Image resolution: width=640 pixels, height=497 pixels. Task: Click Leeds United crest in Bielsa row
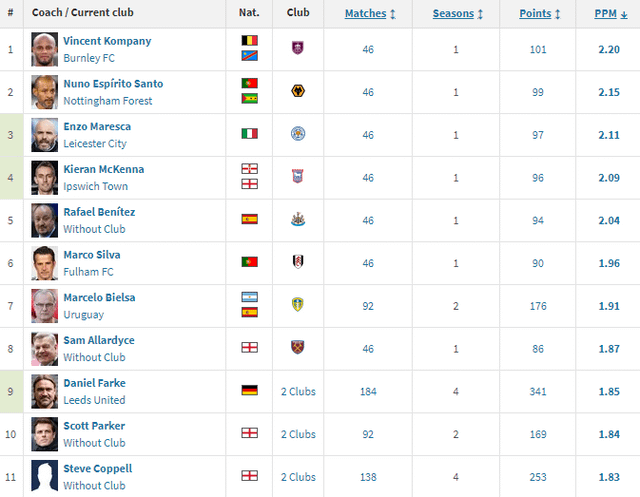pyautogui.click(x=297, y=305)
